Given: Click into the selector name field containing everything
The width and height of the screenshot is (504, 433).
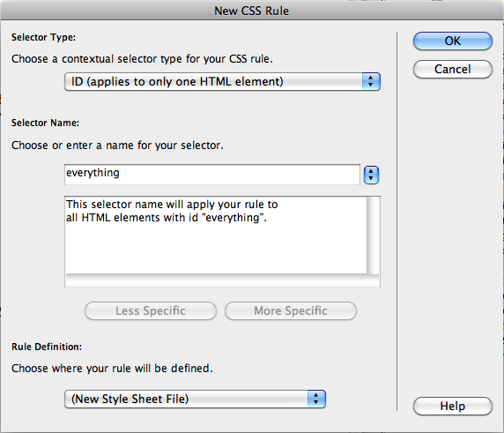Looking at the screenshot, I should pyautogui.click(x=212, y=175).
